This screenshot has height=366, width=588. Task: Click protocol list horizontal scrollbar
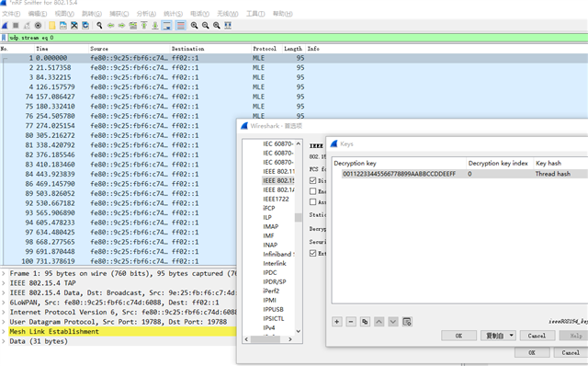[266, 339]
